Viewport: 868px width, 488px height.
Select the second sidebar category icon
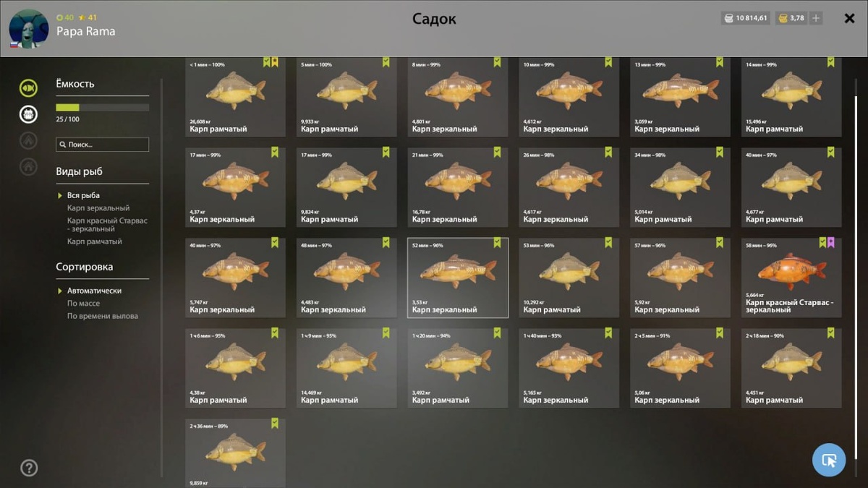28,114
